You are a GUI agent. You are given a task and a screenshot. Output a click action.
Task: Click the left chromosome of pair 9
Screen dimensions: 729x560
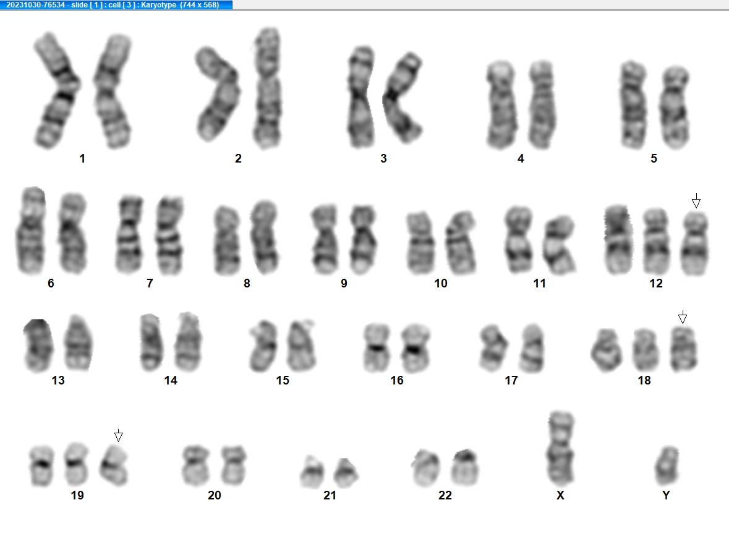pyautogui.click(x=325, y=239)
